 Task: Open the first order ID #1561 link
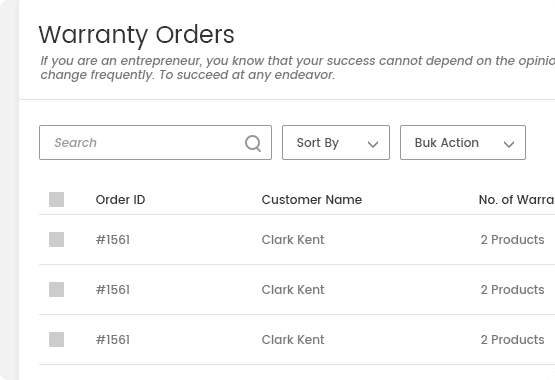(x=113, y=240)
